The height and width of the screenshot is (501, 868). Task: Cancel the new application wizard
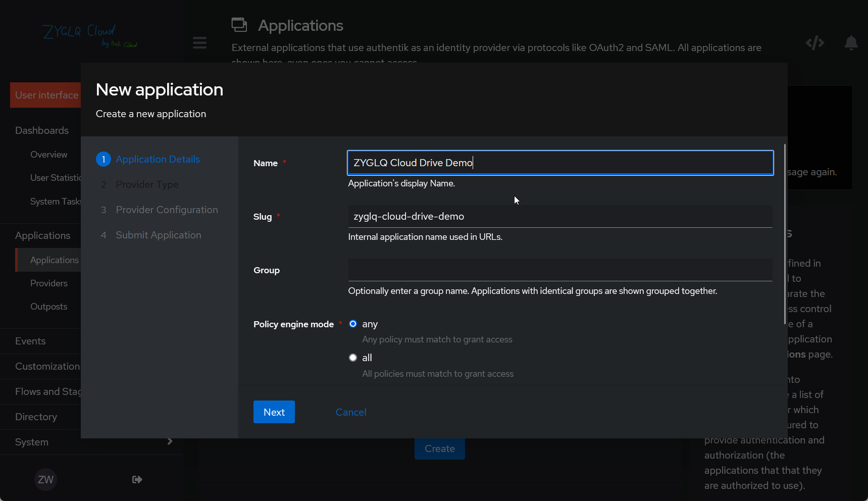(x=351, y=412)
